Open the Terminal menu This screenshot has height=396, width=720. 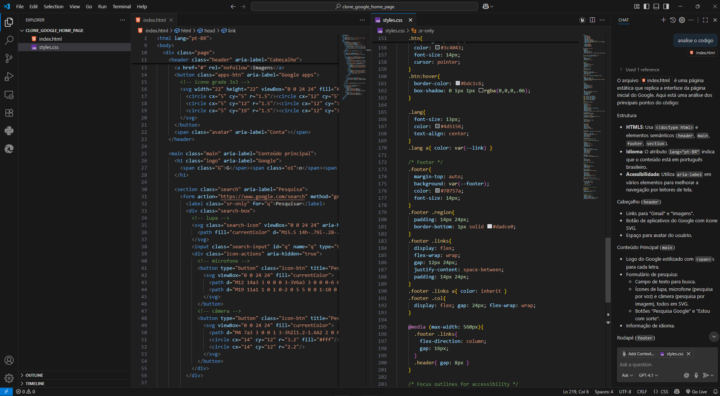pos(122,6)
